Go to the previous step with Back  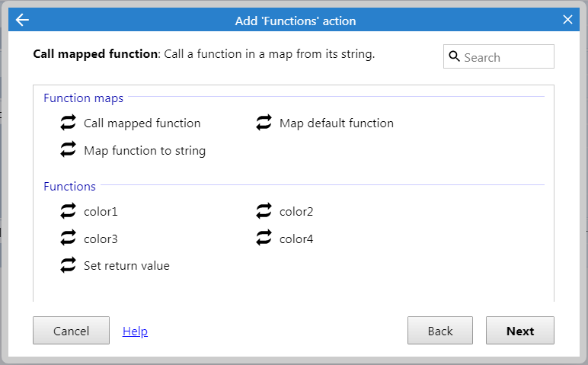[440, 331]
